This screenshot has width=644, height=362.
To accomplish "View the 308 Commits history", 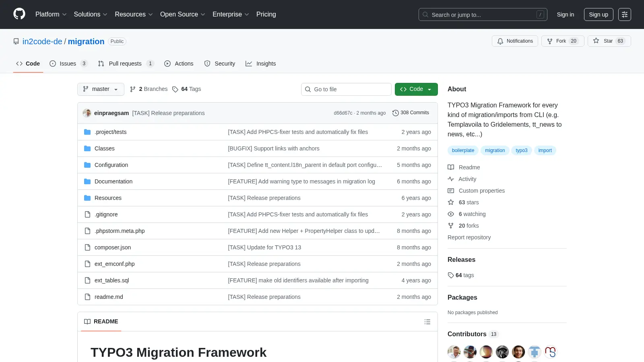I will click(x=411, y=113).
